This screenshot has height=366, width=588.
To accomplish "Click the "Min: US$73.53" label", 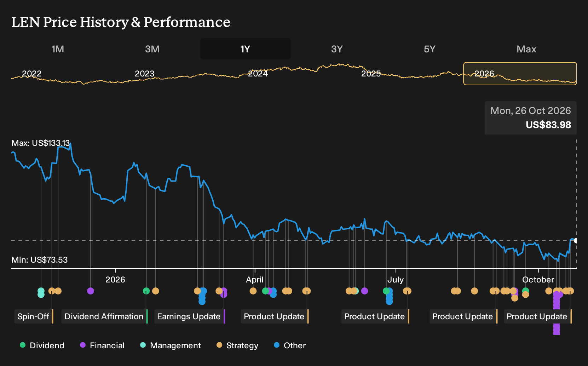I will coord(40,260).
